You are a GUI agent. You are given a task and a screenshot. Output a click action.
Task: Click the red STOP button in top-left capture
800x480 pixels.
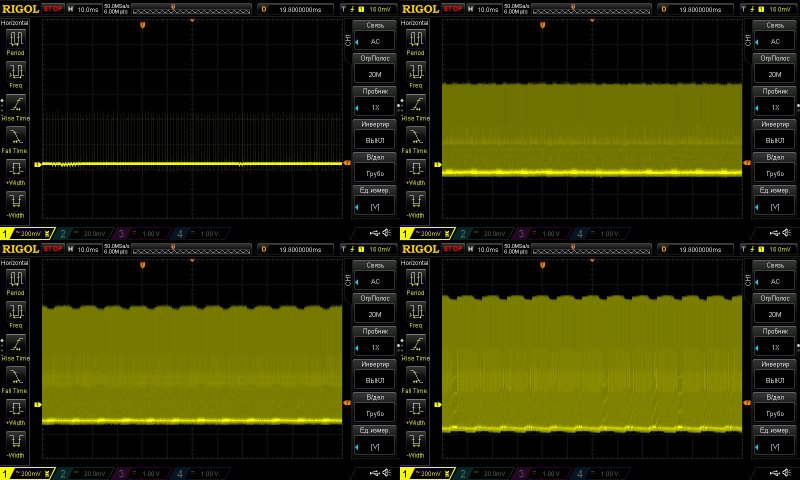(x=53, y=9)
